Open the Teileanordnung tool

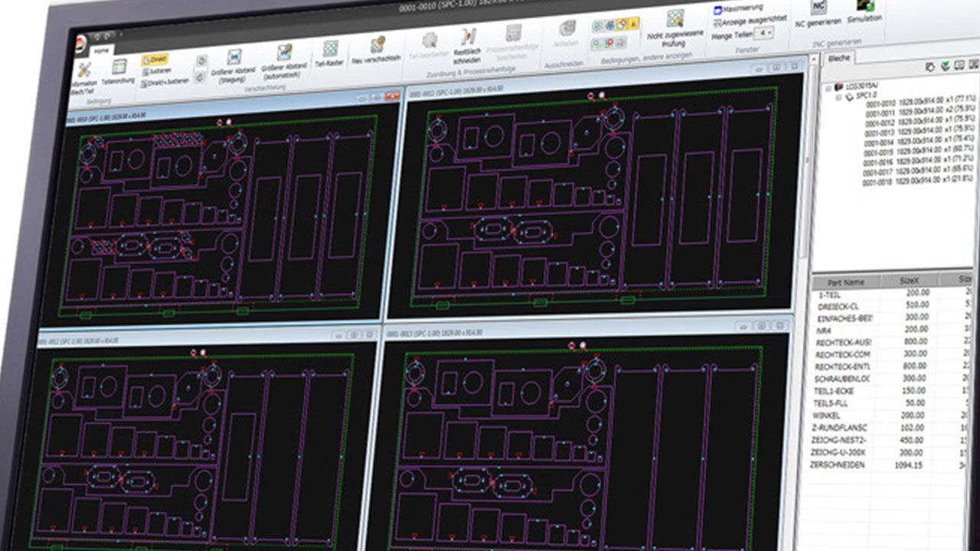[x=118, y=72]
